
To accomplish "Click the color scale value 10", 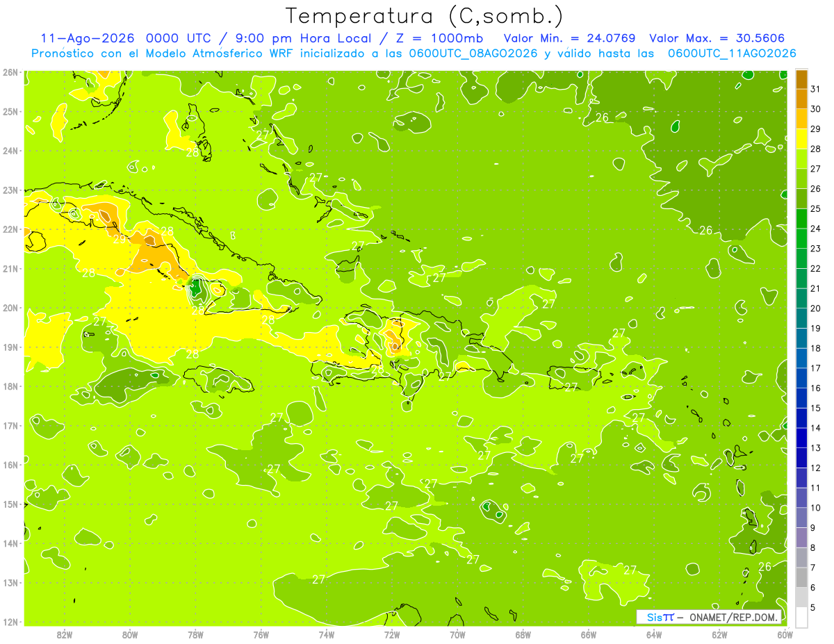I will (x=815, y=508).
